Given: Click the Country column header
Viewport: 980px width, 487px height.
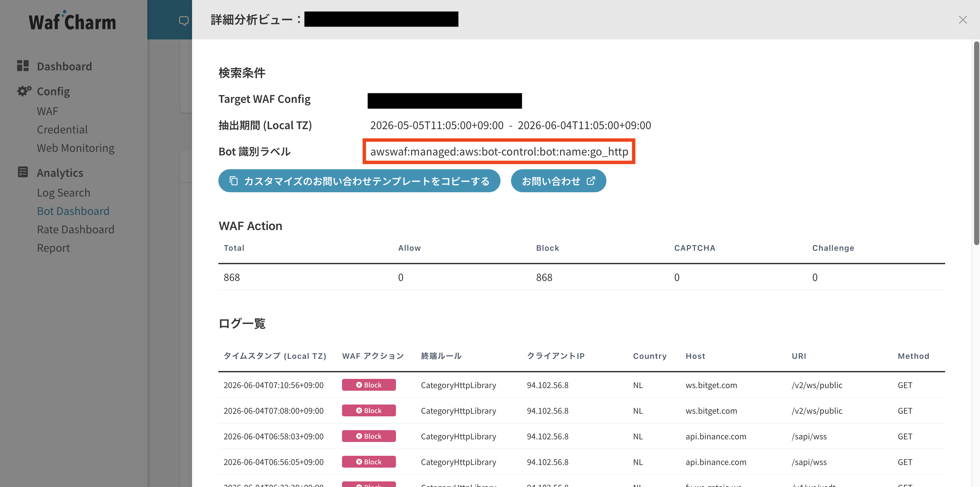Looking at the screenshot, I should pos(650,356).
